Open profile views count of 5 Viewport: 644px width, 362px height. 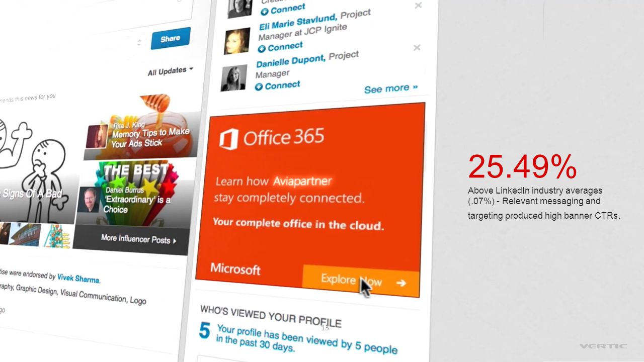tap(204, 331)
